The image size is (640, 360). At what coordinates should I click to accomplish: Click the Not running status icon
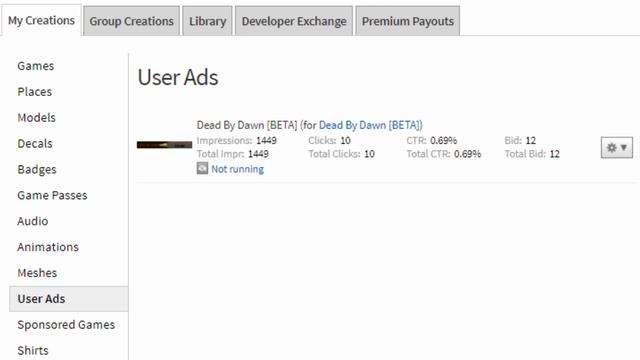[x=202, y=168]
